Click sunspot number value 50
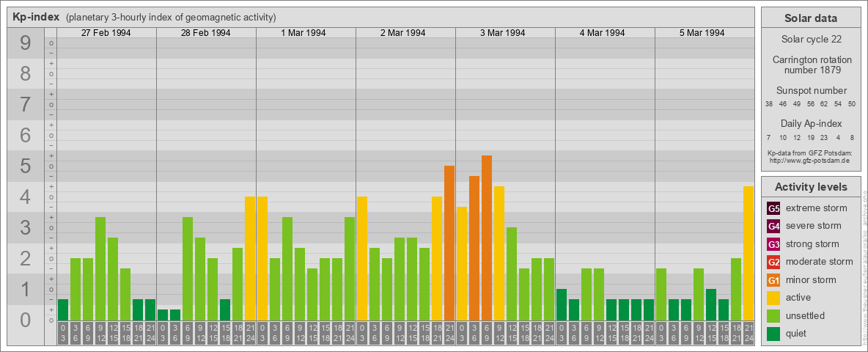Image resolution: width=868 pixels, height=352 pixels. coord(852,104)
